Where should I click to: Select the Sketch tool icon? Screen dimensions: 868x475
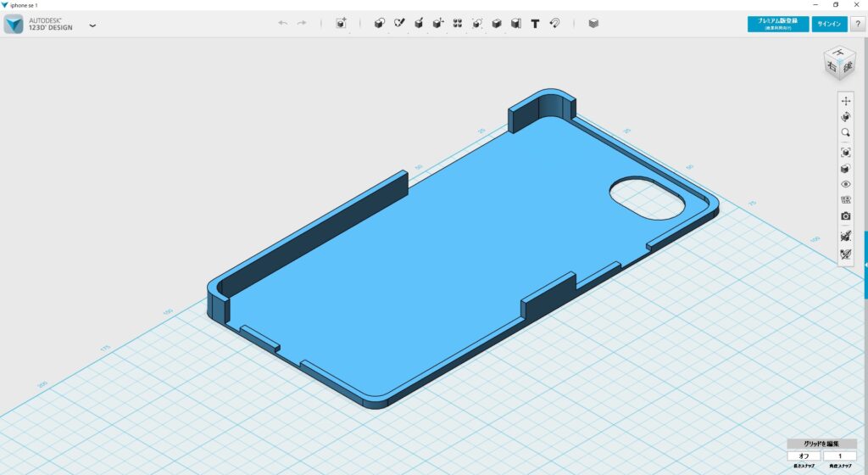pyautogui.click(x=399, y=23)
